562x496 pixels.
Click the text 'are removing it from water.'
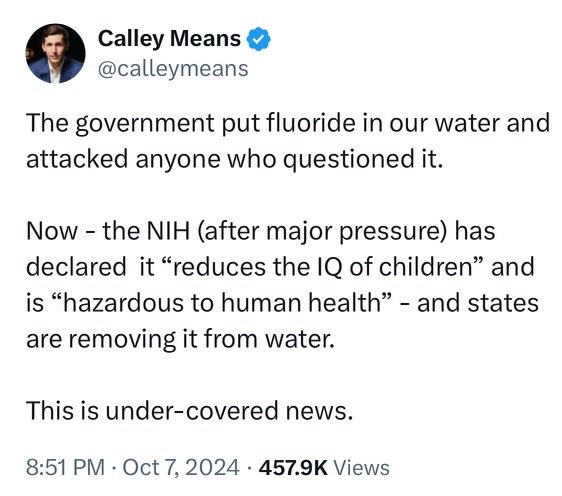pyautogui.click(x=180, y=339)
